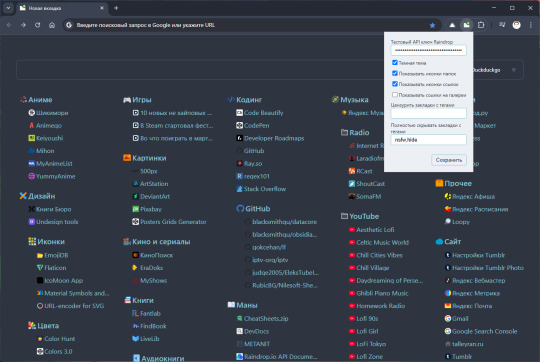The height and width of the screenshot is (362, 540).
Task: Open the tab search chevron at top left
Action: 8,8
